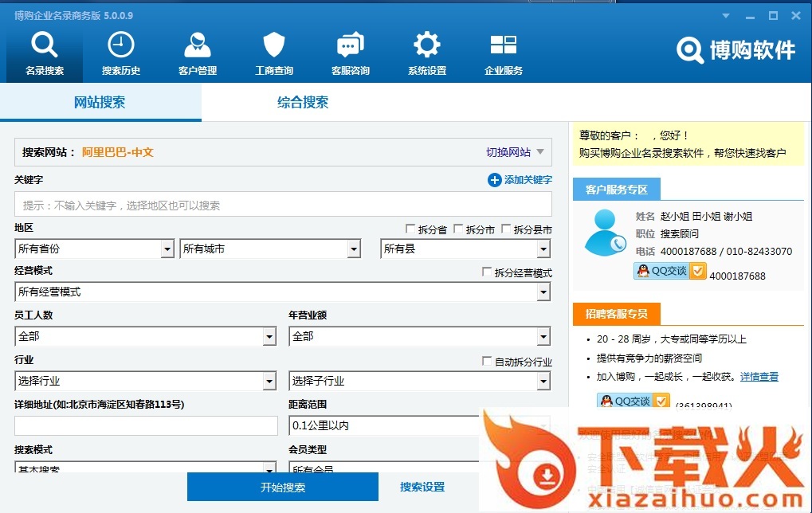
Task: Switch to the 综合搜索 tab
Action: coord(303,103)
